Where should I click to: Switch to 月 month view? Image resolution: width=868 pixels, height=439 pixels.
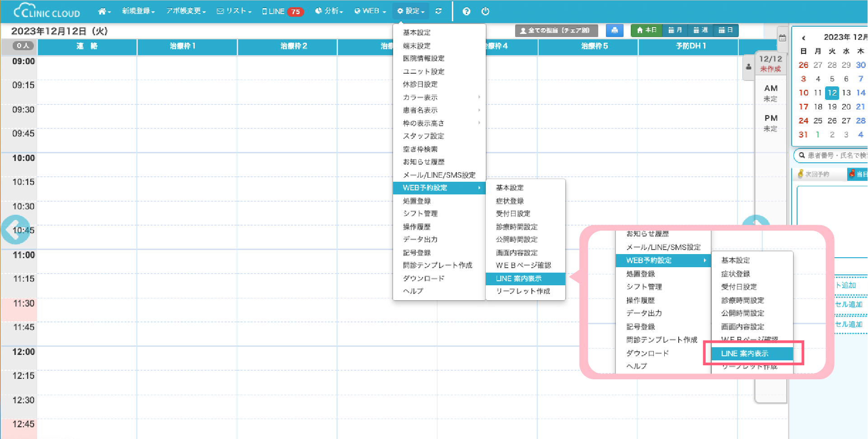pyautogui.click(x=675, y=30)
